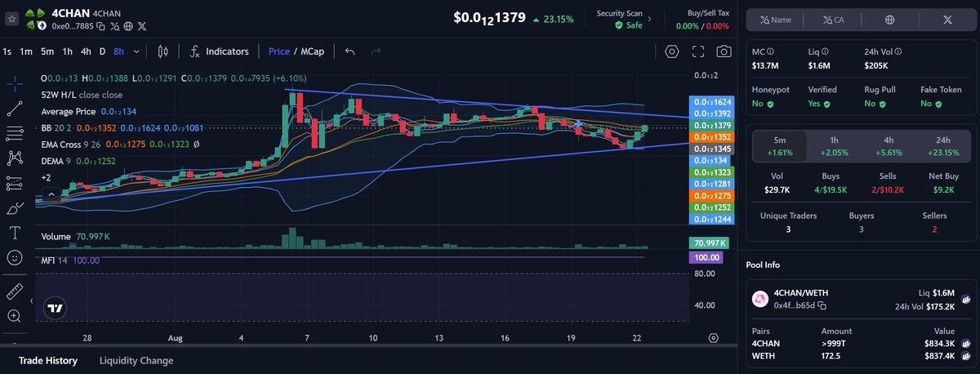Select the 1m timeframe
This screenshot has width=980, height=374.
[x=26, y=51]
